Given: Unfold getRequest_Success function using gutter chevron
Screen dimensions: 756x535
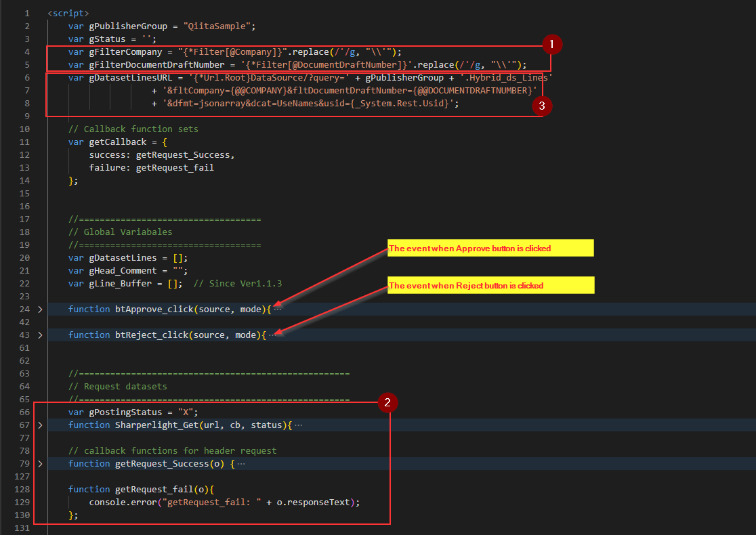Looking at the screenshot, I should coord(40,464).
